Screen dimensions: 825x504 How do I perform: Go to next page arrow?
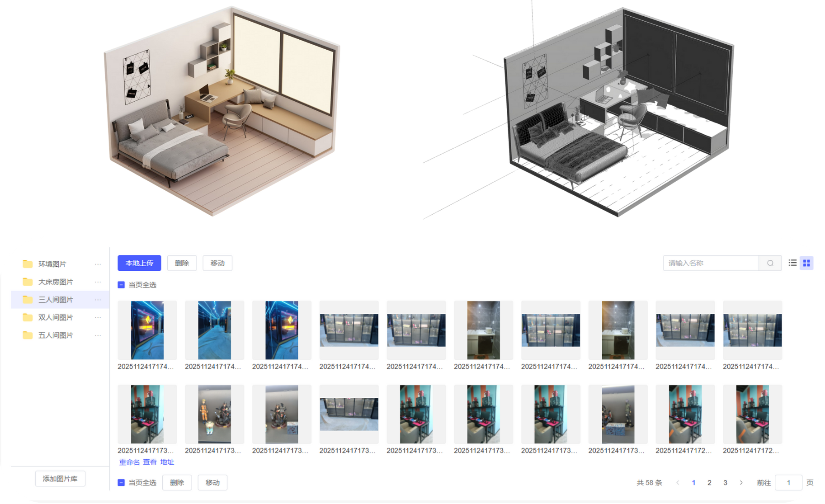click(x=741, y=483)
